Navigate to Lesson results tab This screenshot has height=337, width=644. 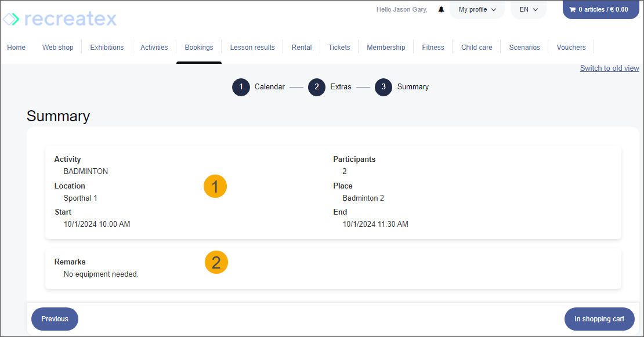[x=252, y=48]
